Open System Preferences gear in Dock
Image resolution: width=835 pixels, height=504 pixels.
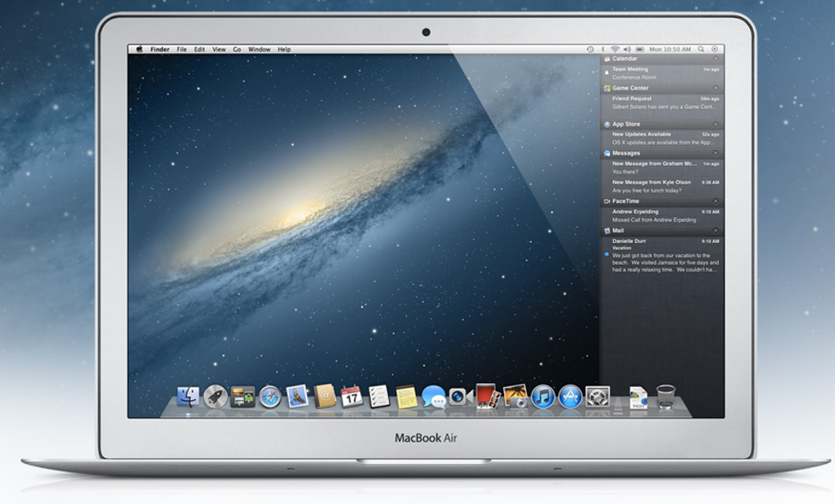598,397
